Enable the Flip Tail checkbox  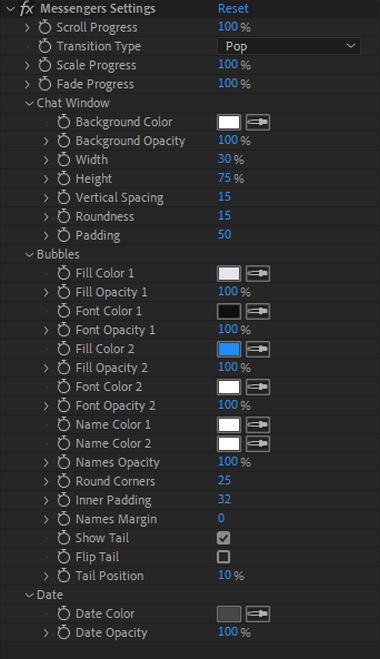pyautogui.click(x=224, y=557)
